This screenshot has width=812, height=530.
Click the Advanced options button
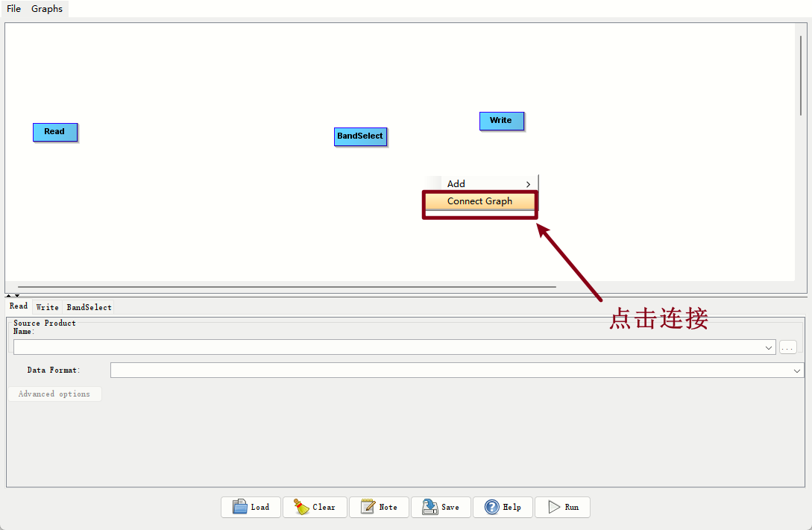pos(54,393)
